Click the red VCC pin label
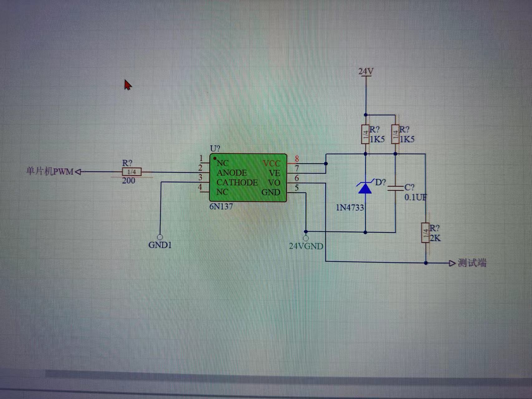The image size is (532, 399). [x=271, y=163]
